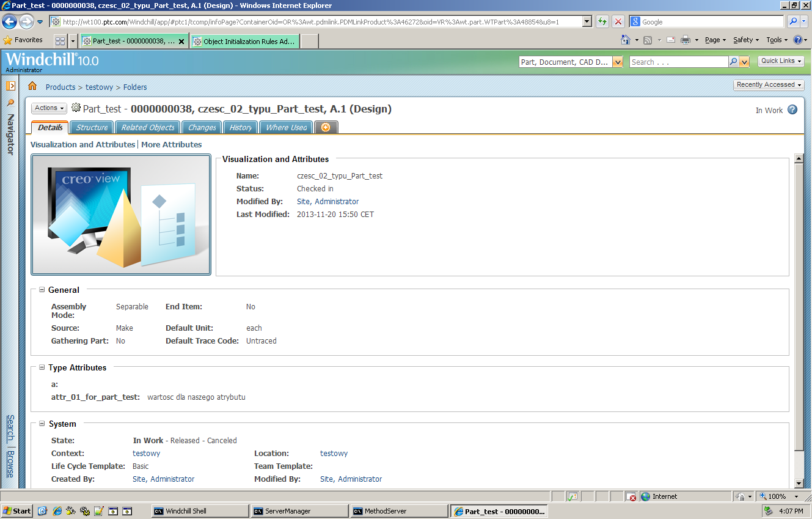Image resolution: width=812 pixels, height=519 pixels.
Task: Click the testowy breadcrumb link
Action: point(99,87)
